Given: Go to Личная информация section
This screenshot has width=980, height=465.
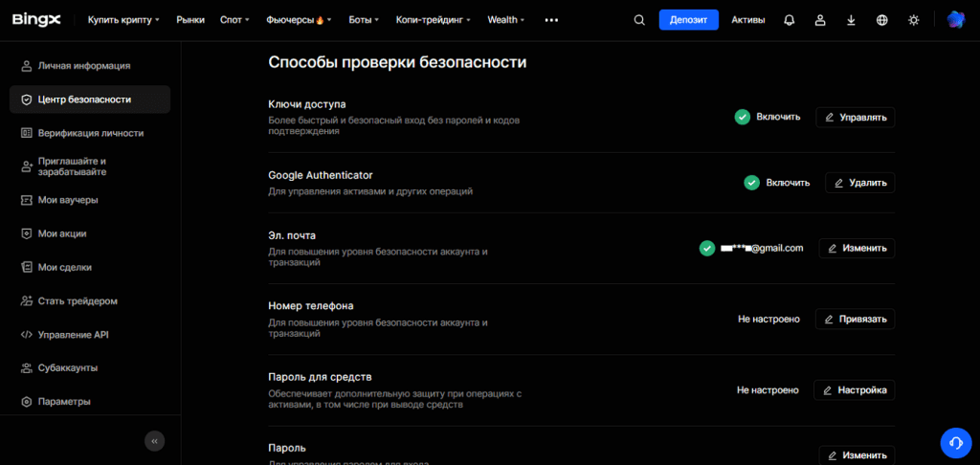Looking at the screenshot, I should tap(84, 66).
